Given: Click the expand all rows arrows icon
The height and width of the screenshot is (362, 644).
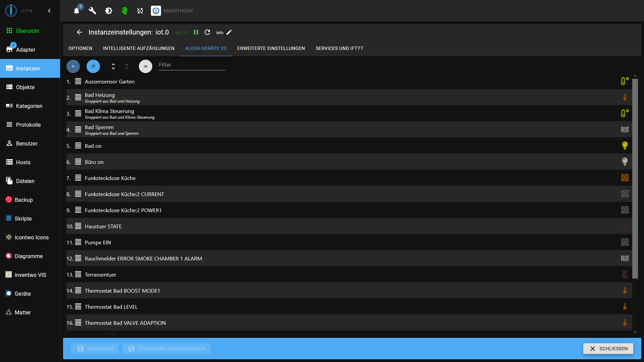Looking at the screenshot, I should click(x=113, y=66).
